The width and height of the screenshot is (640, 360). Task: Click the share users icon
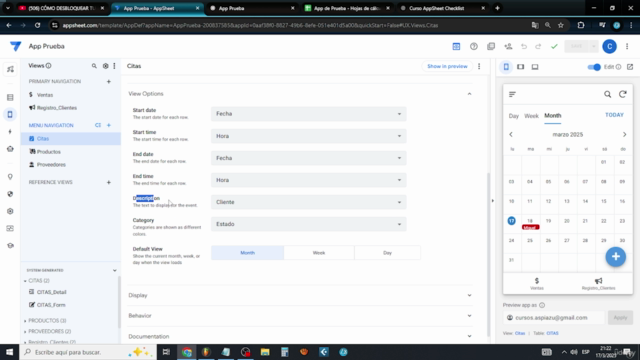508,47
